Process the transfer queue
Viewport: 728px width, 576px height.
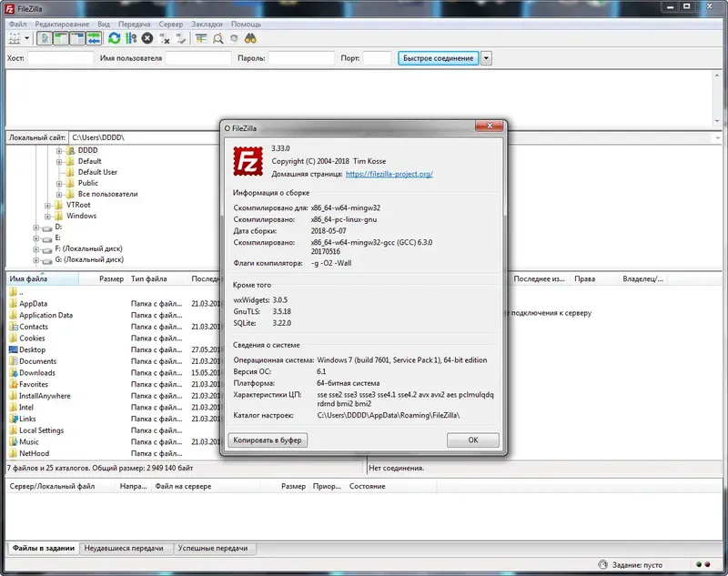pyautogui.click(x=132, y=38)
